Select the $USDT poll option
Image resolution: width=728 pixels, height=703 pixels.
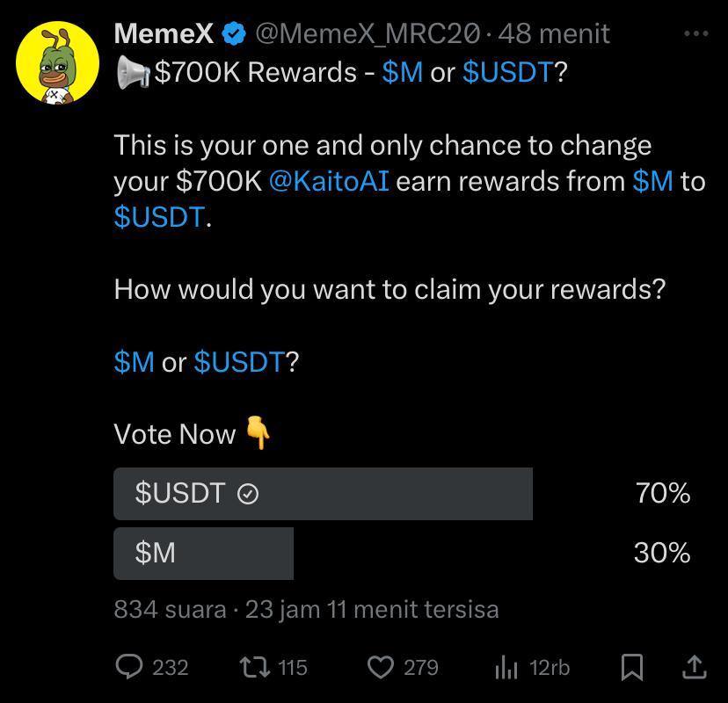(323, 494)
